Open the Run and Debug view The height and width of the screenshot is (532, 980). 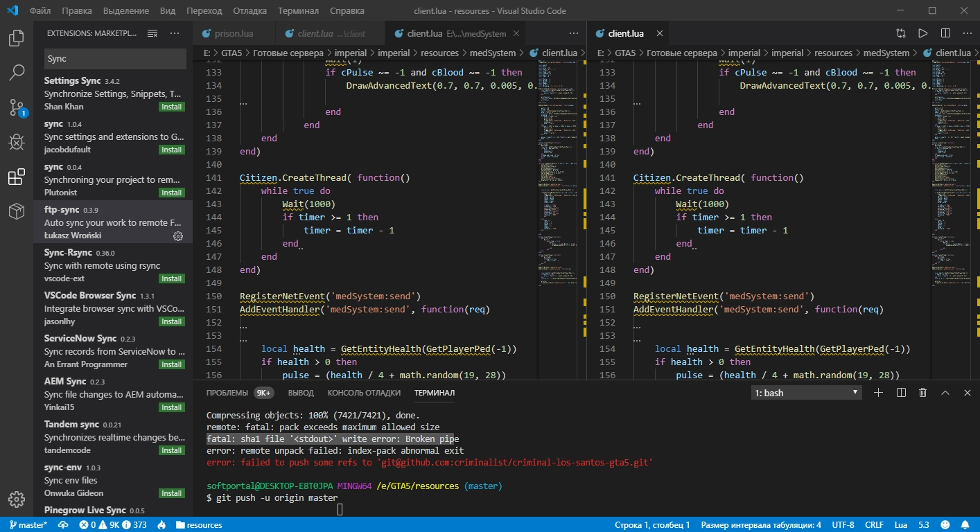click(x=17, y=143)
